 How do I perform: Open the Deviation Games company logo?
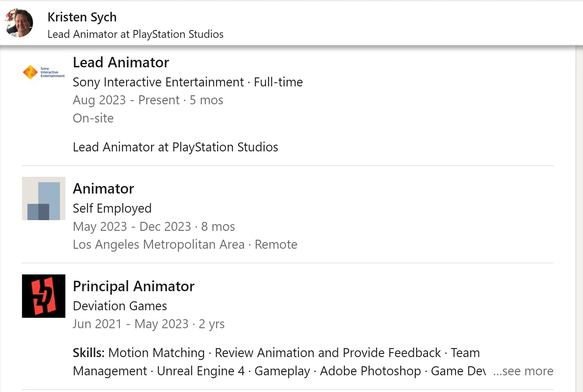[44, 296]
